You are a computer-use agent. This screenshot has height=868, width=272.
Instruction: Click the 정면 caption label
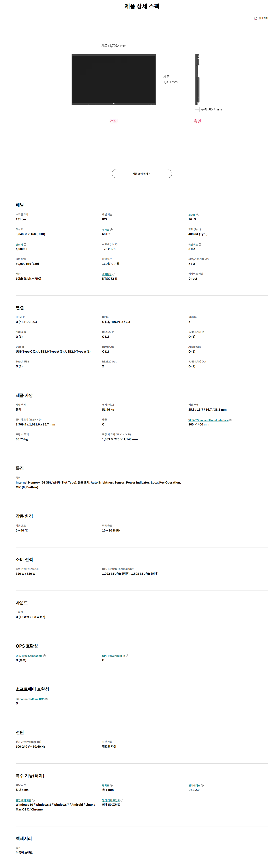[114, 121]
